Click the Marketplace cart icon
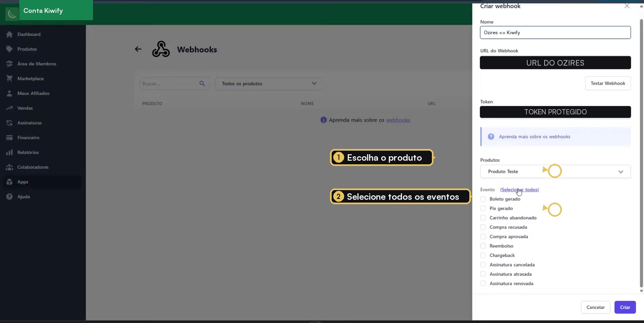The image size is (644, 323). [9, 79]
